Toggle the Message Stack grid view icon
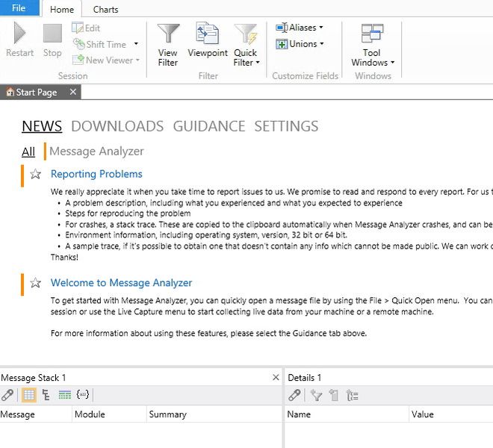This screenshot has height=448, width=493. pos(29,395)
